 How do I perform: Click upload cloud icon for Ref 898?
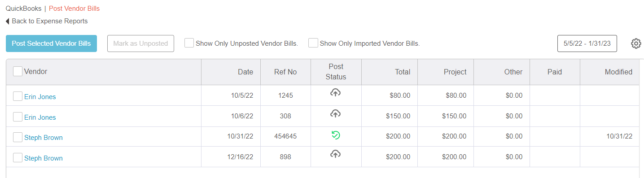pos(336,154)
